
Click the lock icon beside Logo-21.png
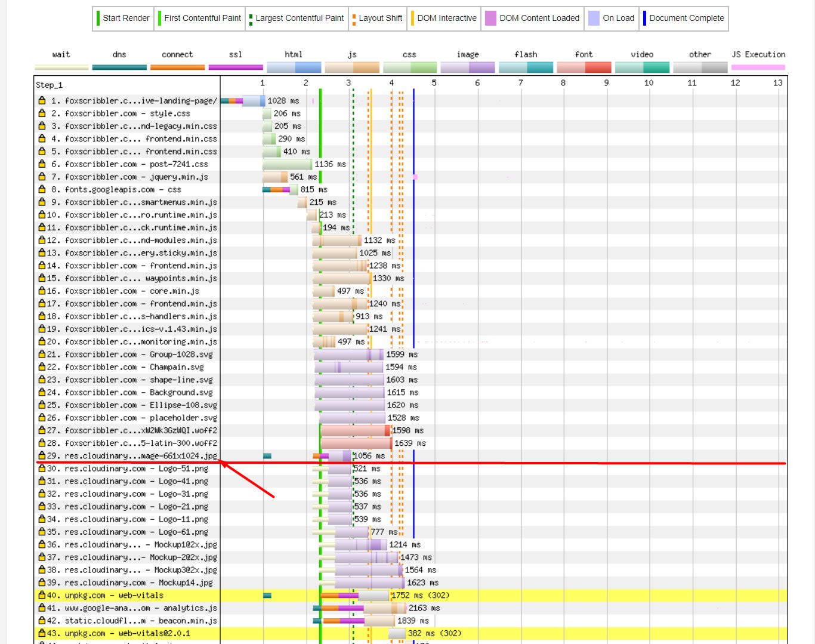point(42,506)
